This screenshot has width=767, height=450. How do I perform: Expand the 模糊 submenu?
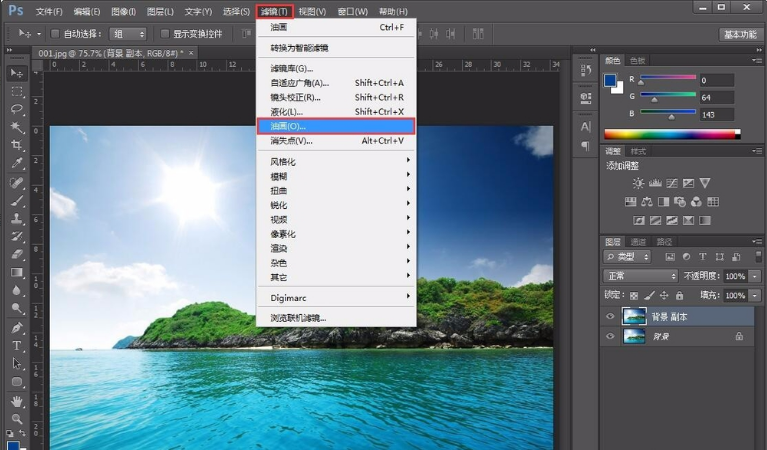(336, 176)
